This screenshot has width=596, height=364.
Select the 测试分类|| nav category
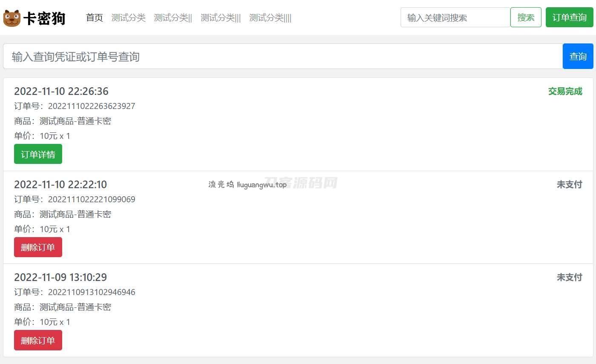[173, 17]
